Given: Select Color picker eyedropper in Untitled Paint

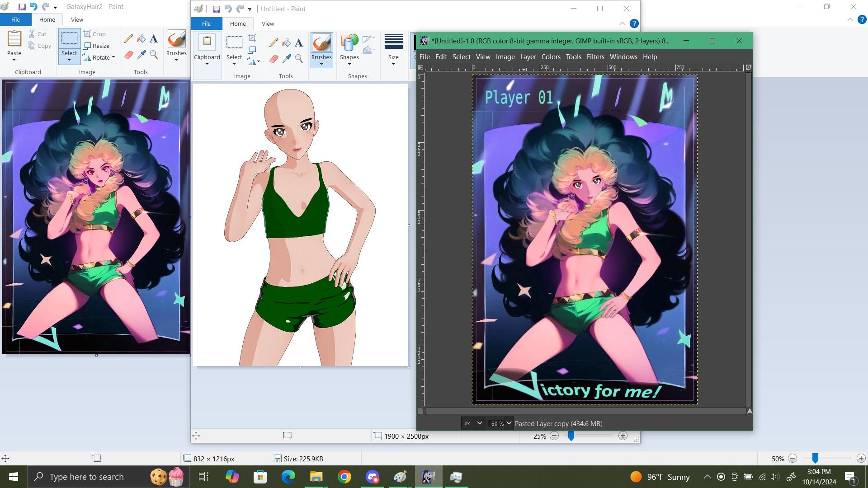Looking at the screenshot, I should coord(287,59).
